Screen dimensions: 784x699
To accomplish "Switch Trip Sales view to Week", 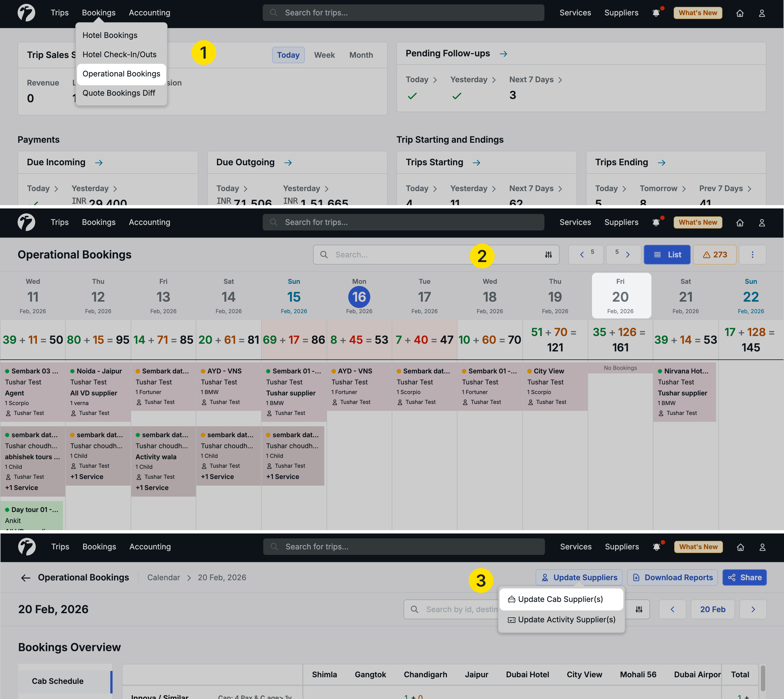I will (x=324, y=55).
